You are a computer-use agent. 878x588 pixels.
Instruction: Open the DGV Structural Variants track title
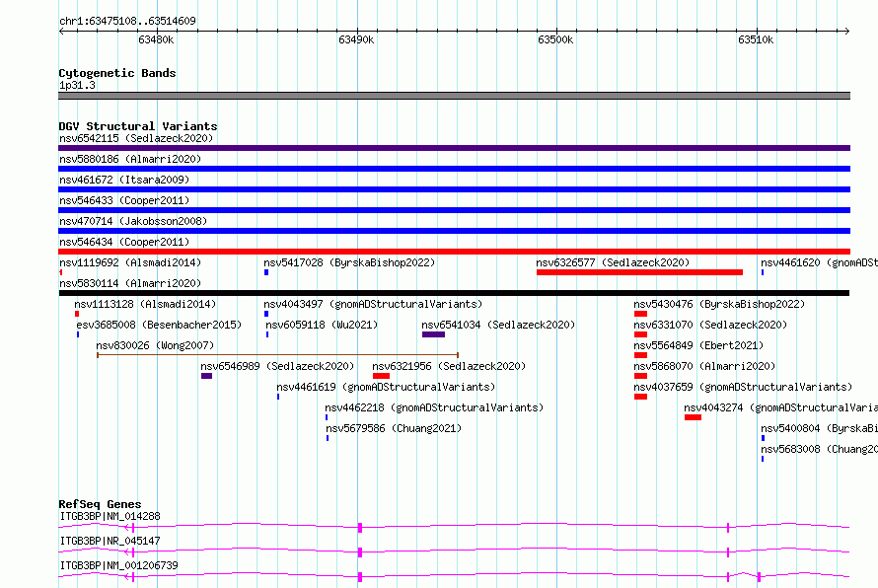(x=138, y=126)
